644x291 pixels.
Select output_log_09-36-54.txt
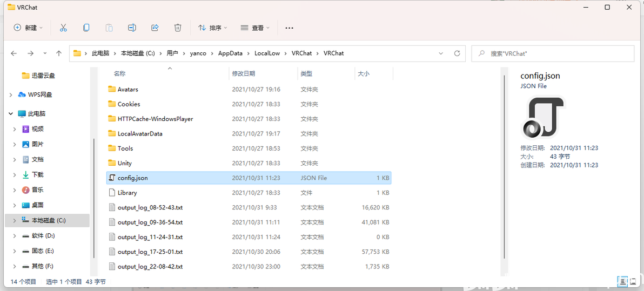249,222
